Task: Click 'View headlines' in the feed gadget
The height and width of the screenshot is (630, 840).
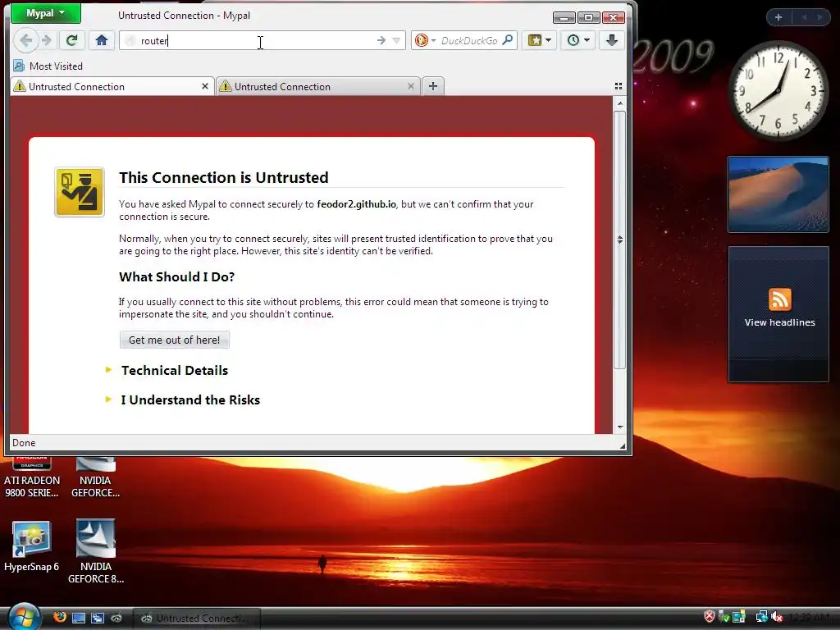Action: [779, 322]
